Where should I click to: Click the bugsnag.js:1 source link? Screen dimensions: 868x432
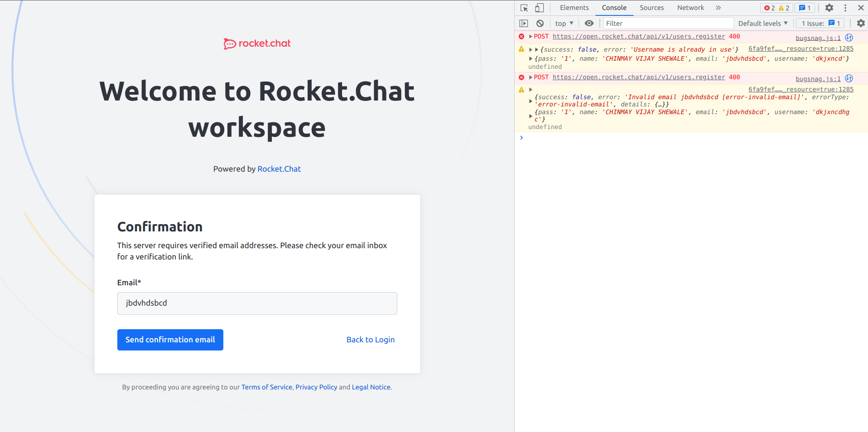817,38
